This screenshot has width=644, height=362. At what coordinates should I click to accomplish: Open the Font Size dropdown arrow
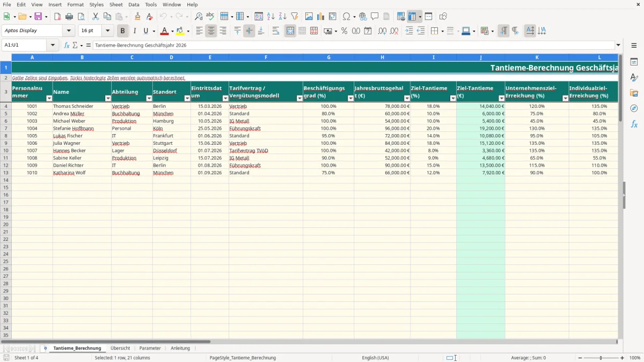(x=107, y=31)
